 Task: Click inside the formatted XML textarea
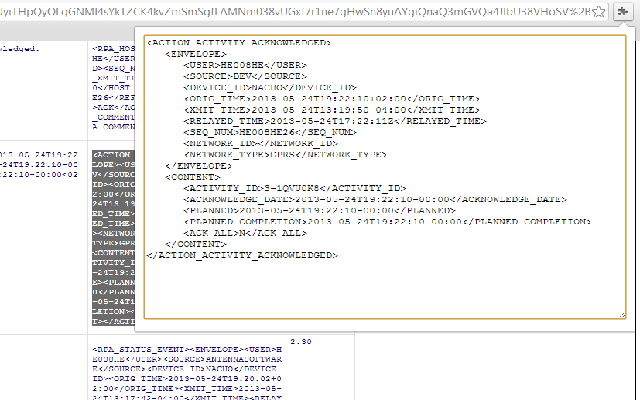[385, 176]
